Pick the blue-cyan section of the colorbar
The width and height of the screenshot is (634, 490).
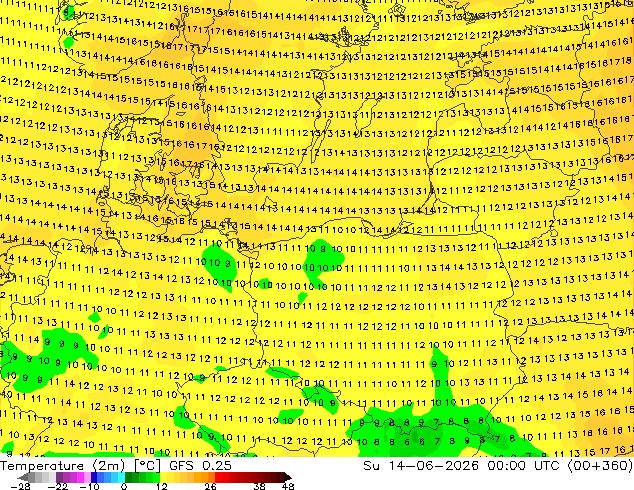tap(108, 477)
